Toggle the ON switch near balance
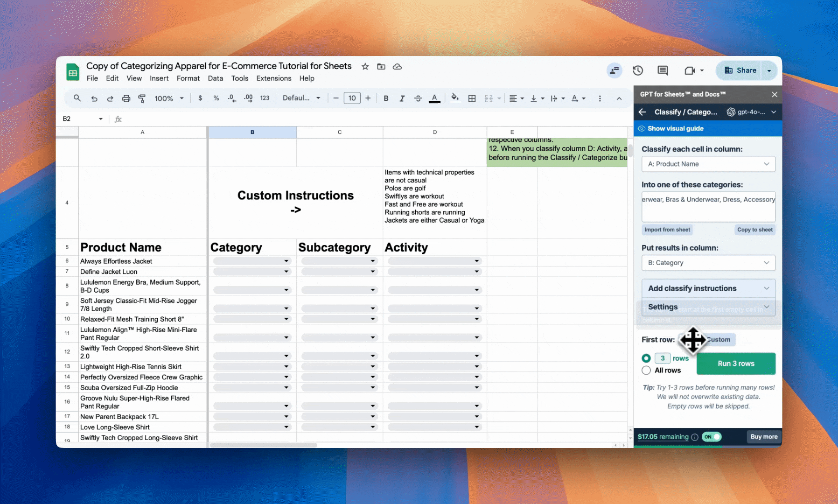Image resolution: width=838 pixels, height=504 pixels. tap(712, 437)
